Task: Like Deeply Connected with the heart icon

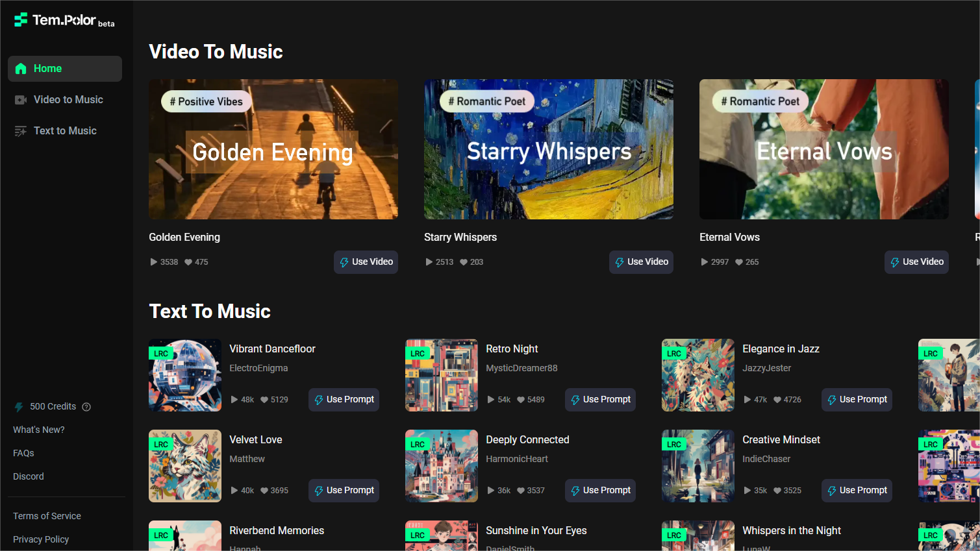Action: pyautogui.click(x=521, y=491)
